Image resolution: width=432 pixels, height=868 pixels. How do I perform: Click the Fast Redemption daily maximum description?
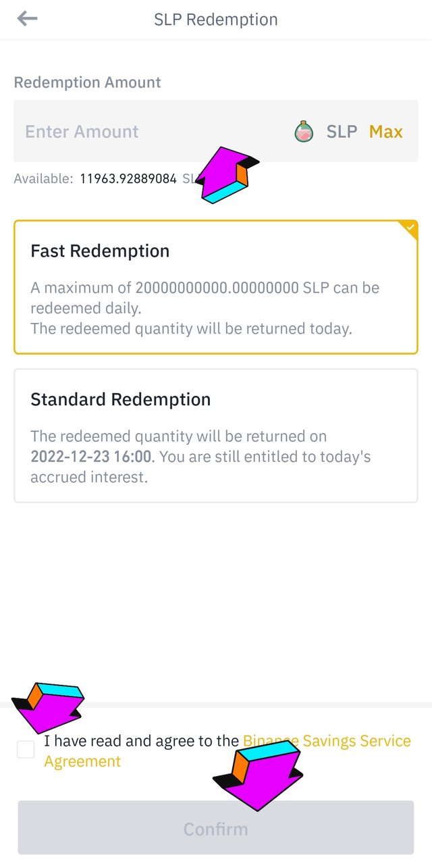[x=205, y=297]
